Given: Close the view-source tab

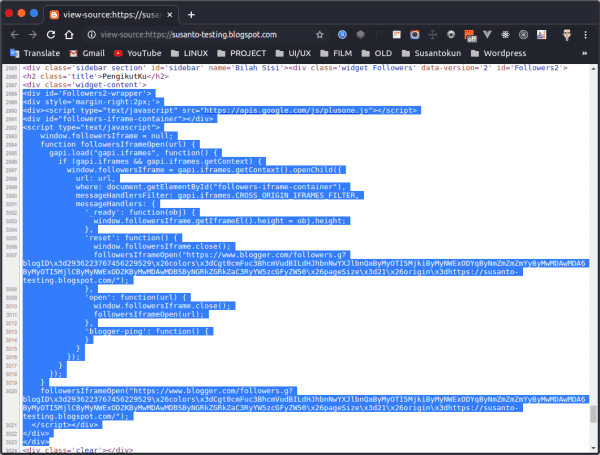Looking at the screenshot, I should [170, 15].
